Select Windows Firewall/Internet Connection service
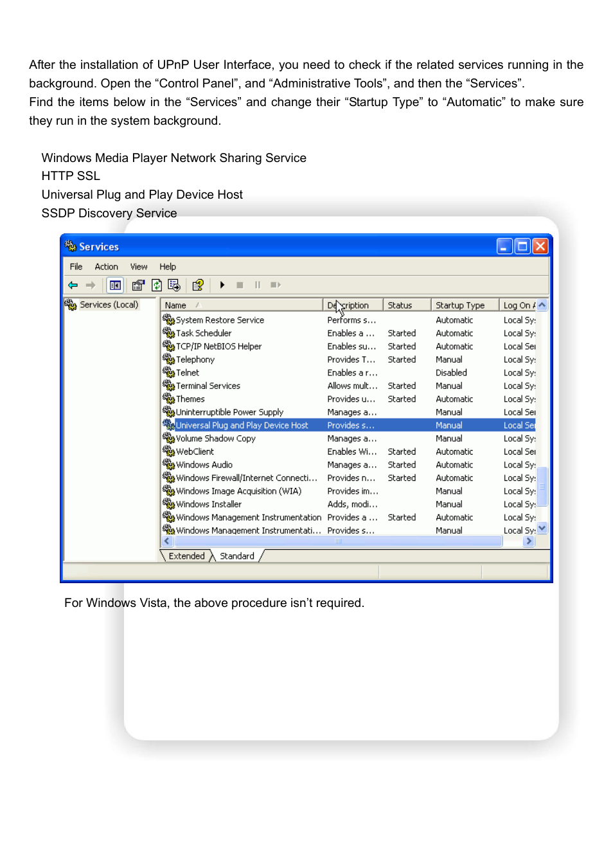The height and width of the screenshot is (868, 613). point(349,478)
